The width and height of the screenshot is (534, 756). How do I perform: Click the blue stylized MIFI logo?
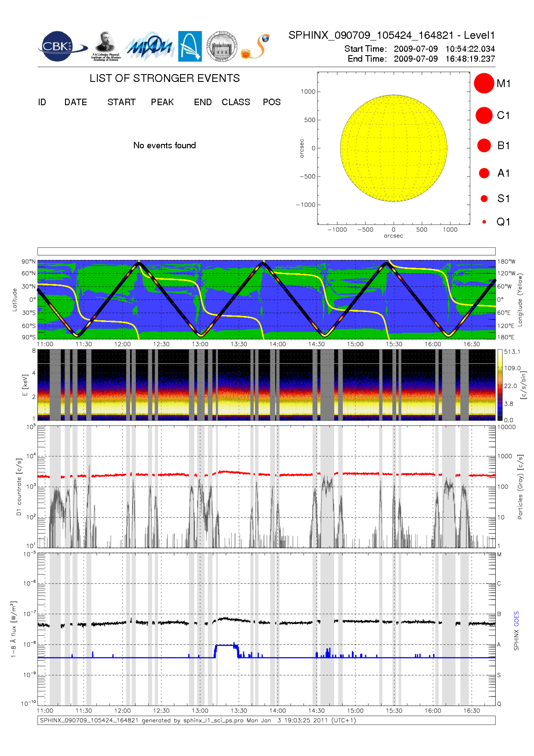point(149,47)
